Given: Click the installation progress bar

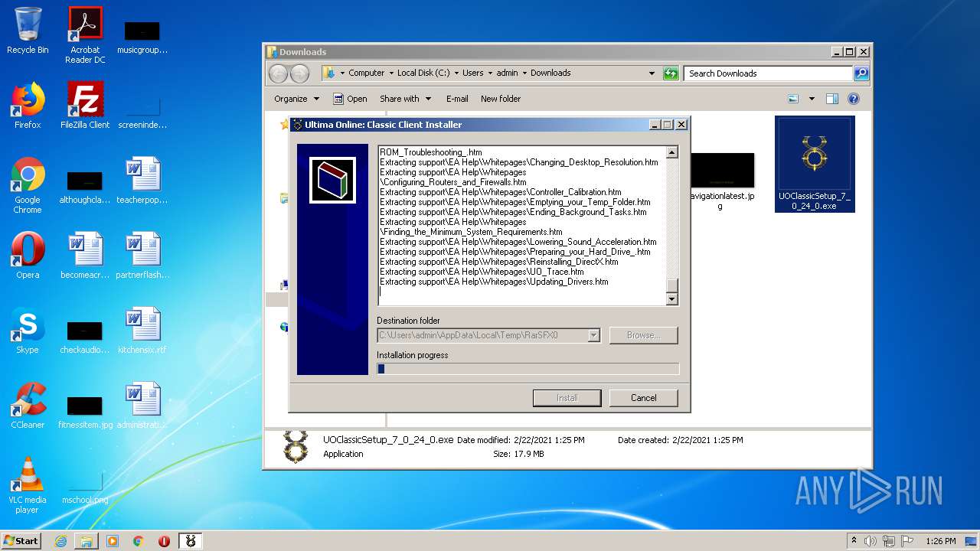Looking at the screenshot, I should pos(528,369).
